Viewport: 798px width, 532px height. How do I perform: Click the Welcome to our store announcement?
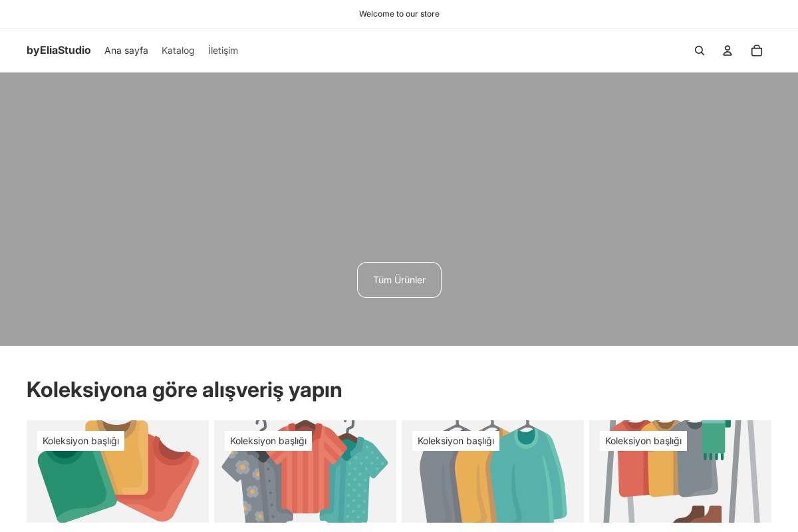pos(399,13)
